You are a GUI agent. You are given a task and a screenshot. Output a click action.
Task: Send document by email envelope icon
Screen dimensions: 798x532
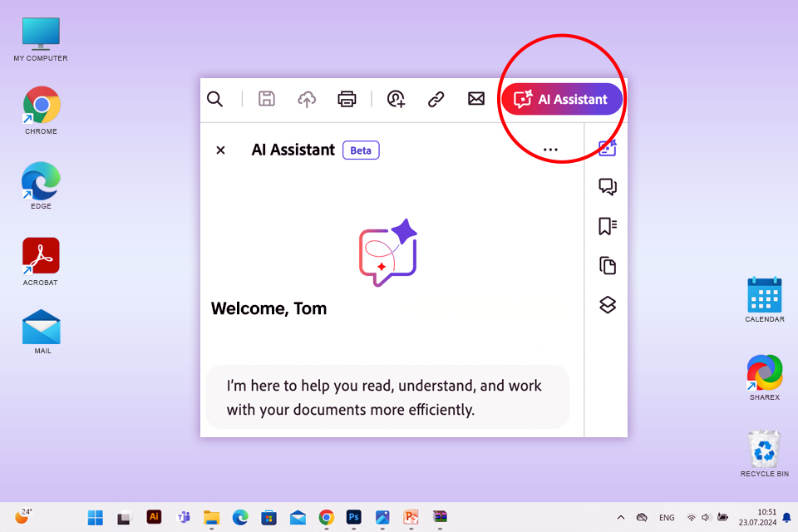pos(475,99)
